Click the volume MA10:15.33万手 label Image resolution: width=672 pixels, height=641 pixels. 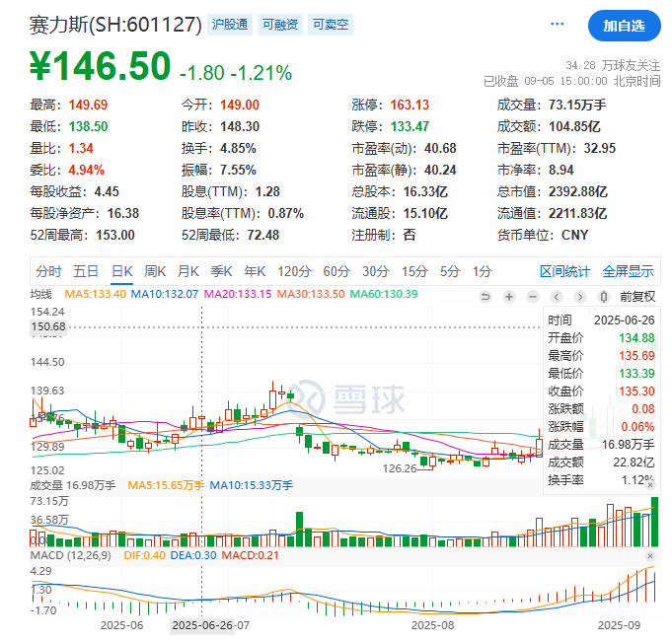[252, 485]
